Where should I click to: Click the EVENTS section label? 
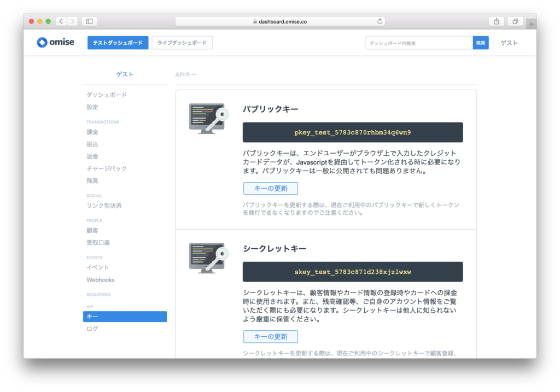pyautogui.click(x=94, y=258)
